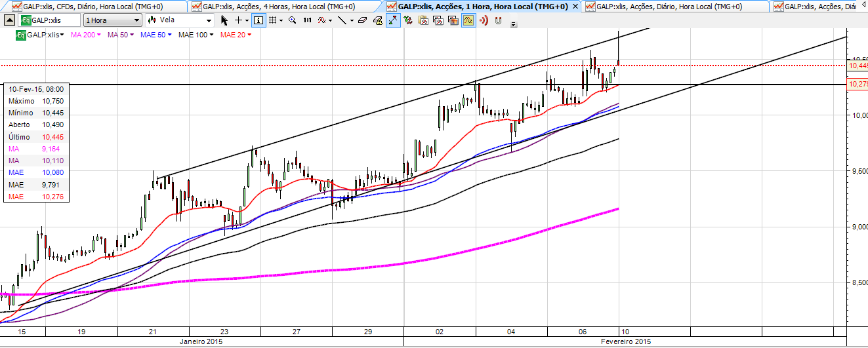The image size is (868, 348).
Task: Click the MA 9,164 value in info box
Action: click(x=52, y=149)
